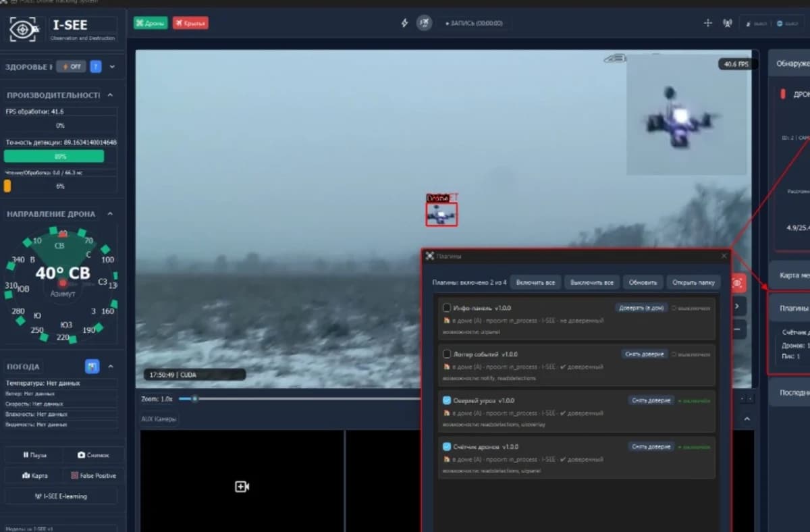This screenshot has width=810, height=532.
Task: Close the Плагины dialog
Action: point(724,256)
